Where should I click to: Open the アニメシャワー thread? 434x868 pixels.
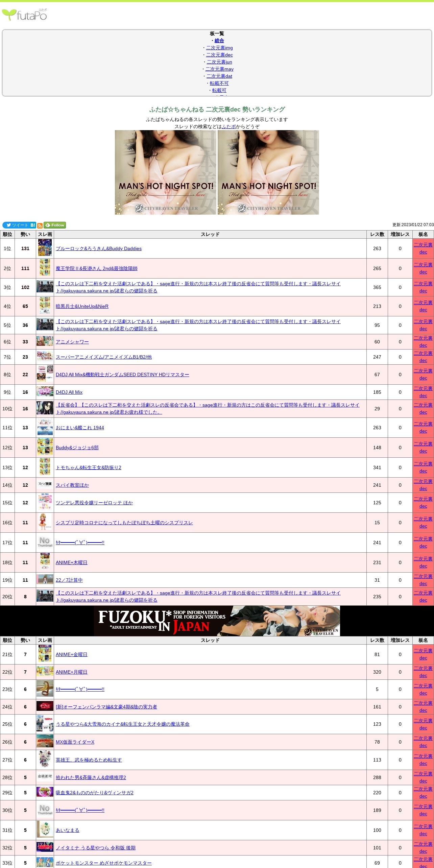[x=72, y=342]
